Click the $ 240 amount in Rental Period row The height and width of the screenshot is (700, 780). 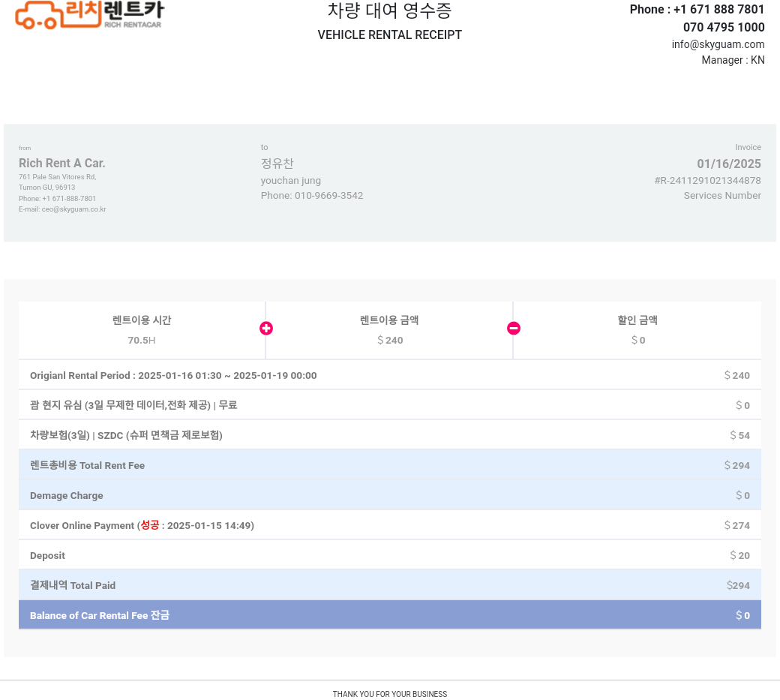coord(736,376)
